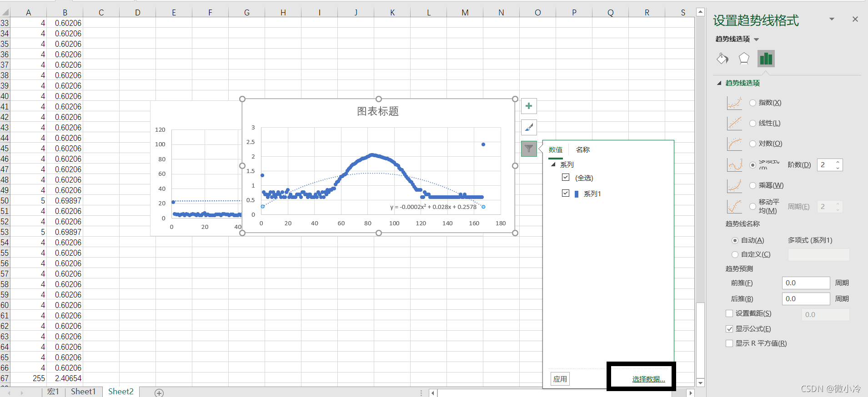Enable the 显示 R 平方值(R) checkbox
868x397 pixels.
tap(729, 343)
